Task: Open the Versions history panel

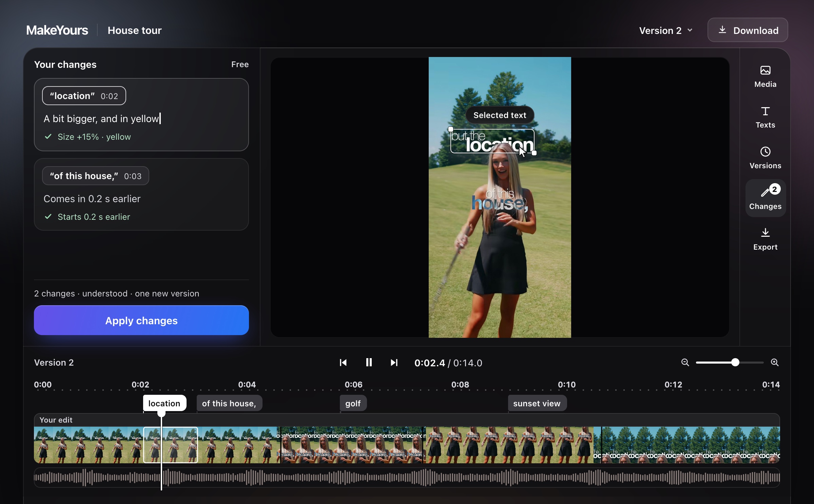Action: [765, 158]
